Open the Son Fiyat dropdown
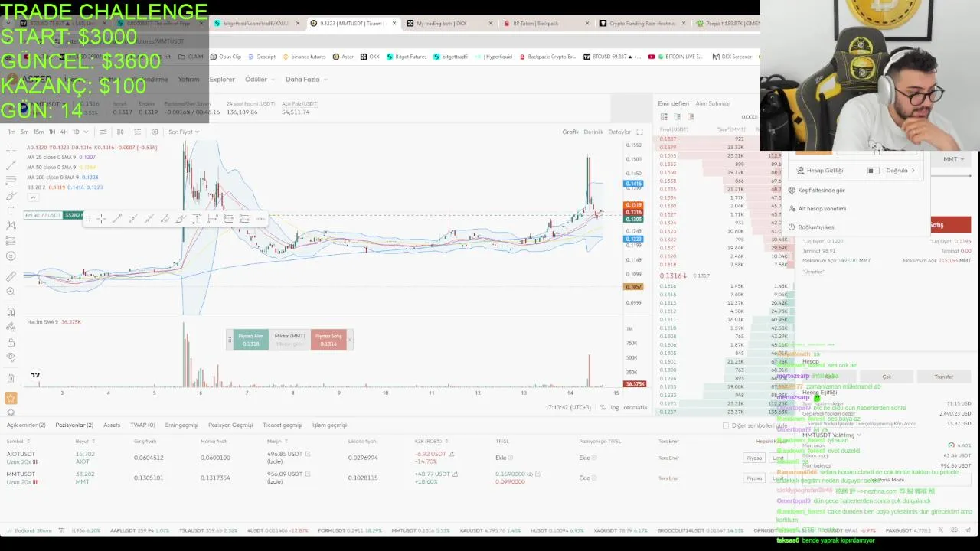 pos(183,132)
